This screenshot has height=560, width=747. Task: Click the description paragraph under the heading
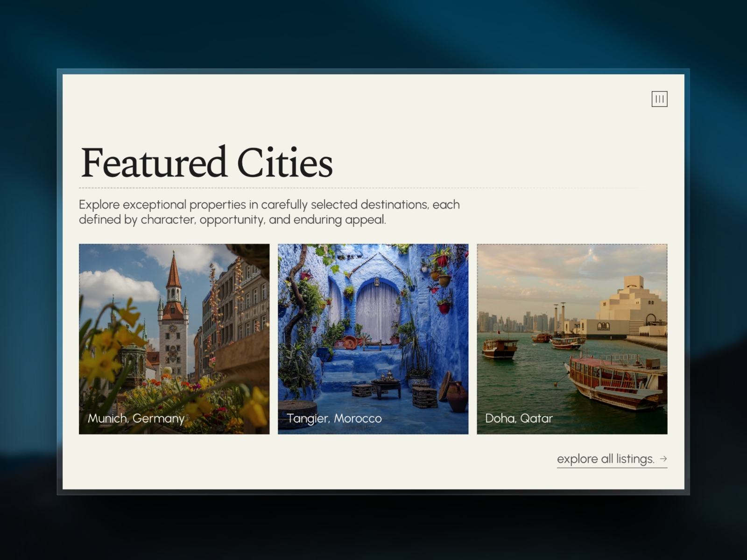pyautogui.click(x=269, y=212)
